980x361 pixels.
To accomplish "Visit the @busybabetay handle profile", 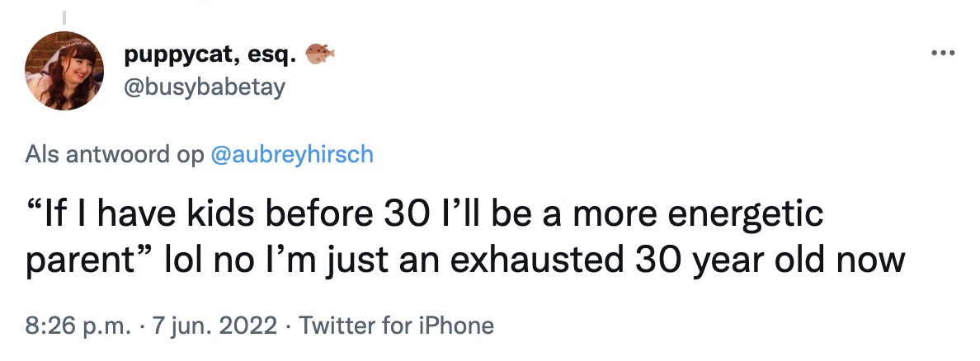I will click(x=205, y=87).
